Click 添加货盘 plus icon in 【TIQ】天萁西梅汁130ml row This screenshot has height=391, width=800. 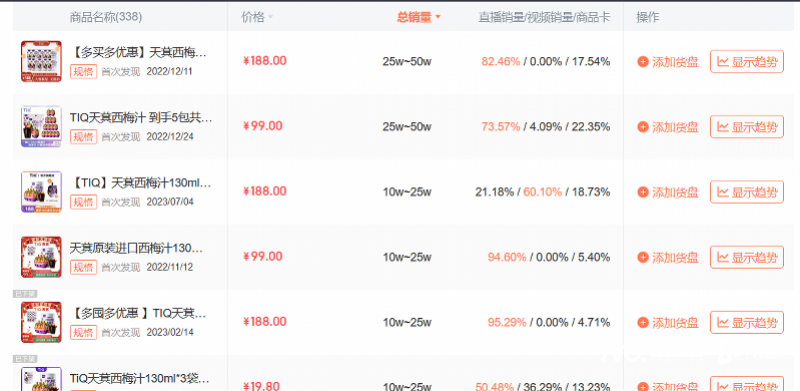643,192
